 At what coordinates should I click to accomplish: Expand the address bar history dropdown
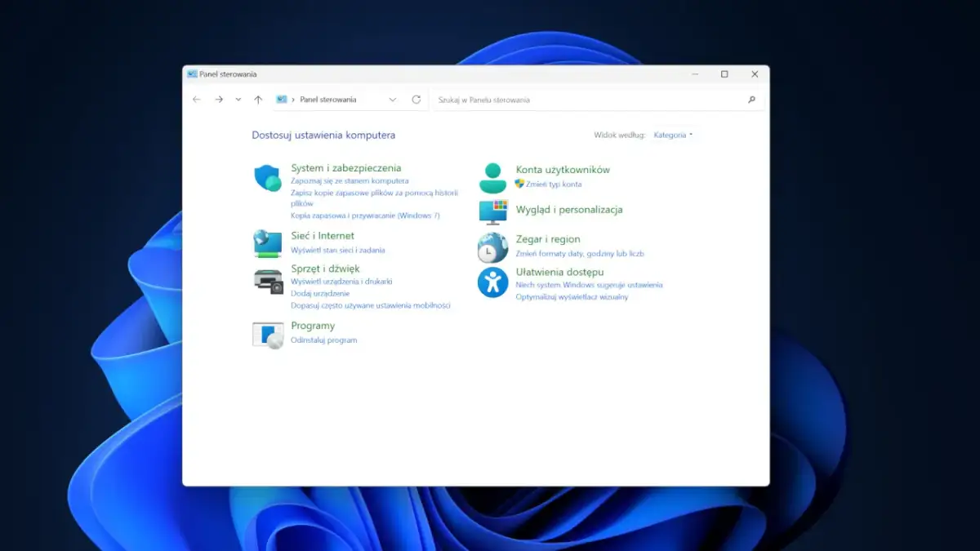393,100
